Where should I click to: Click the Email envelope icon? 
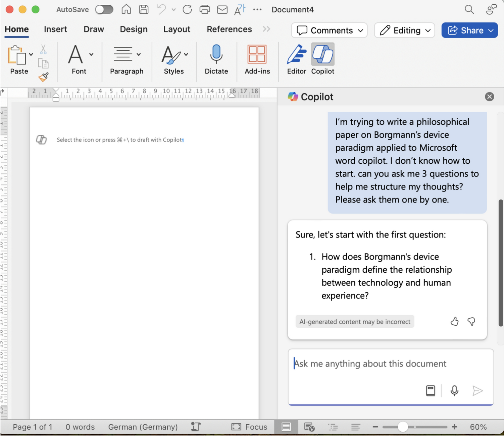[x=222, y=10]
